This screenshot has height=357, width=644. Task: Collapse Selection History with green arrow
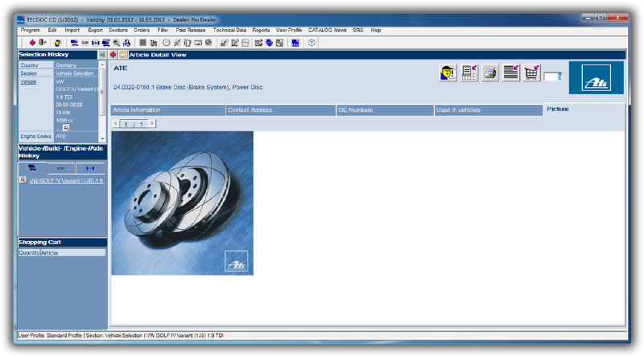click(x=102, y=55)
